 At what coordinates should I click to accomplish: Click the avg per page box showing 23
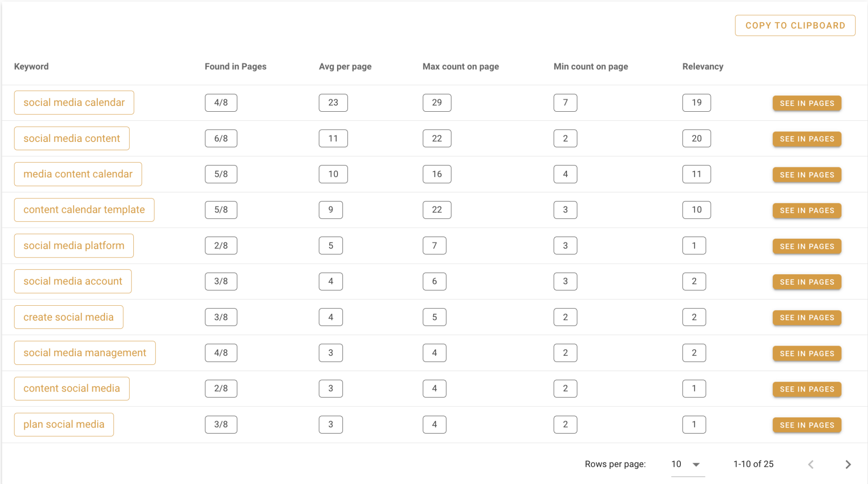click(x=333, y=102)
